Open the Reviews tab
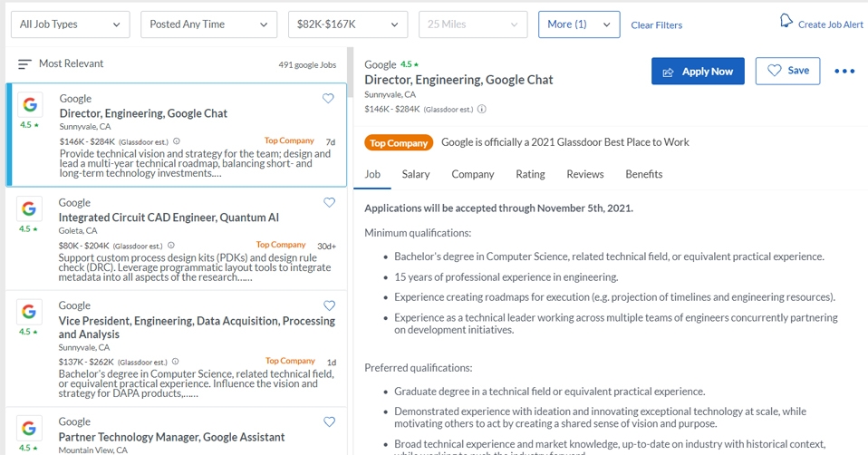The height and width of the screenshot is (455, 868). (584, 174)
